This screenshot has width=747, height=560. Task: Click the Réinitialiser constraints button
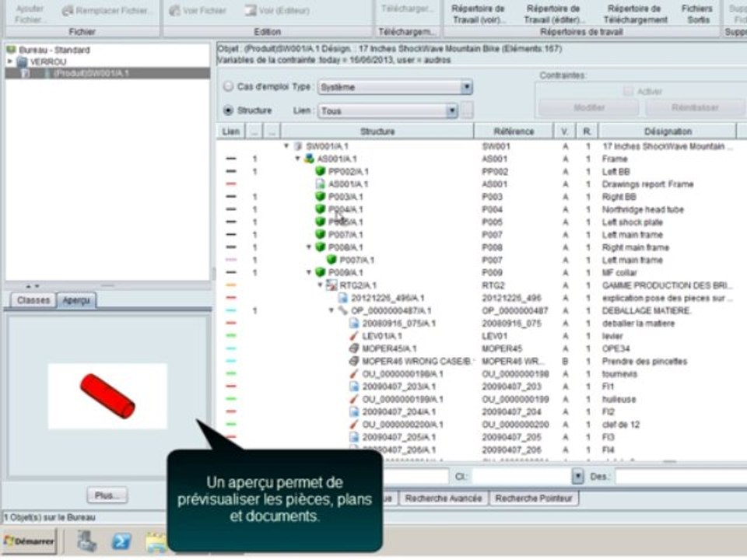point(695,107)
